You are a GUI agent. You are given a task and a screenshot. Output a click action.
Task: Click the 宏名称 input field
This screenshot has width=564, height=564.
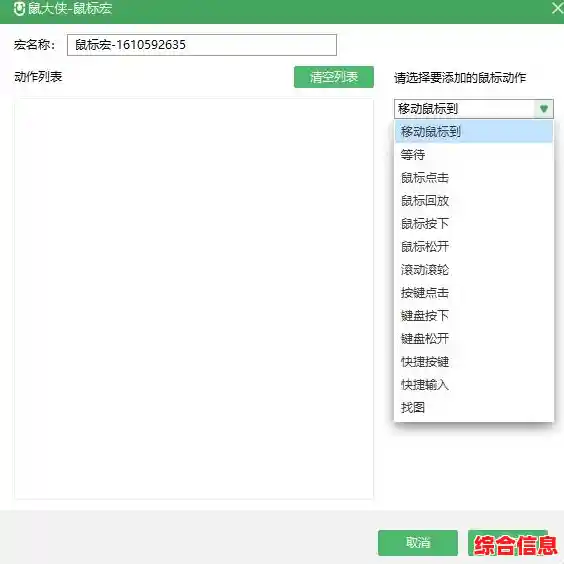pos(202,45)
